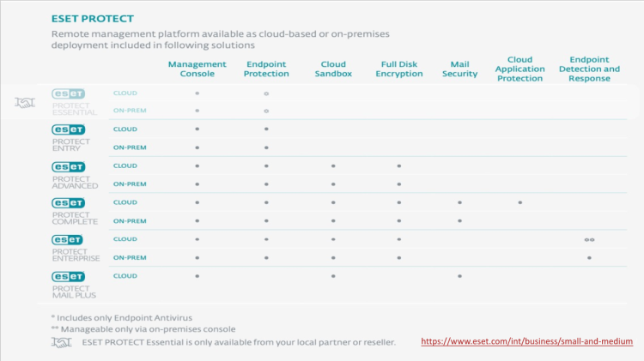Click the Cloud Sandbox column header
Viewport: 644px width, 361px height.
(x=333, y=69)
